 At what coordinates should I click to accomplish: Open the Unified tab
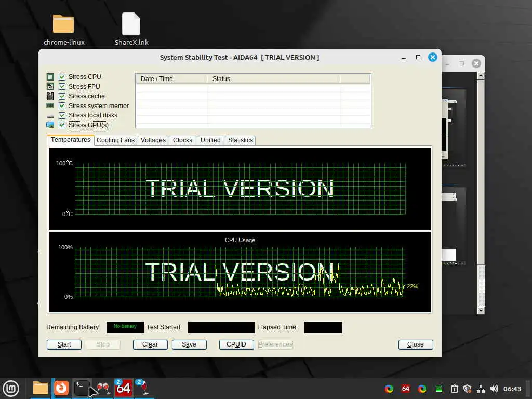click(x=210, y=140)
